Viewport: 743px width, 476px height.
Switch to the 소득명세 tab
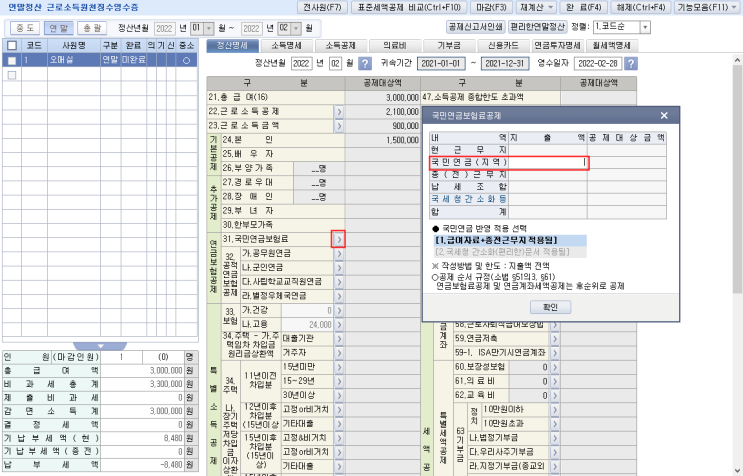click(x=286, y=46)
